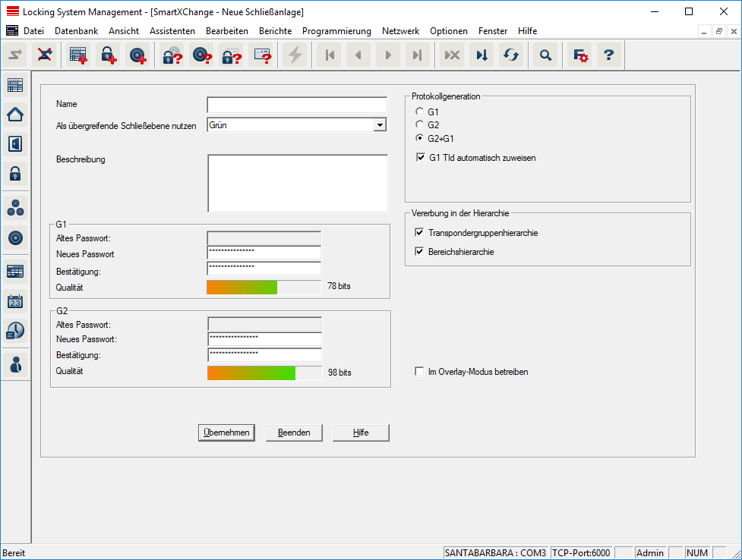The width and height of the screenshot is (742, 560).
Task: Click the Beenden button
Action: coord(294,433)
